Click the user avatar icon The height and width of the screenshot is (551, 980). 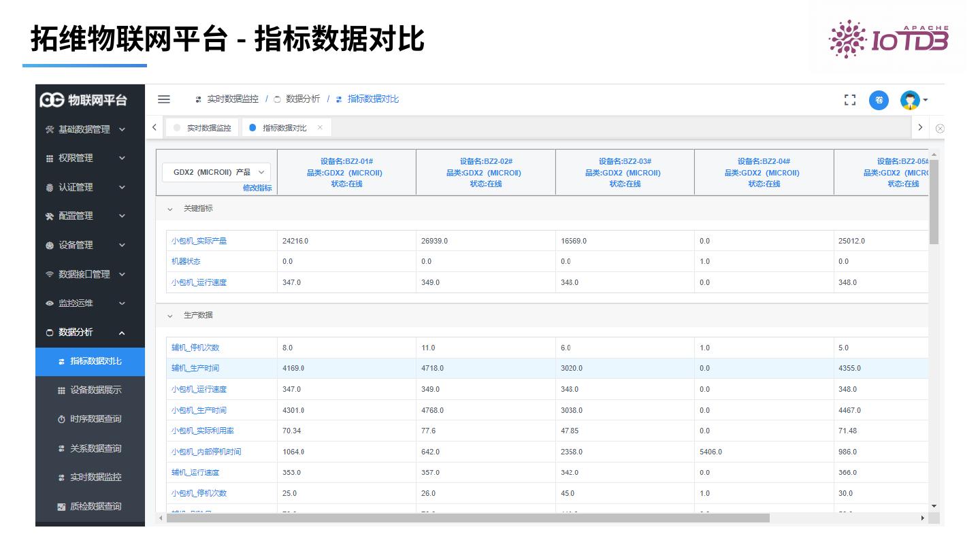click(910, 100)
